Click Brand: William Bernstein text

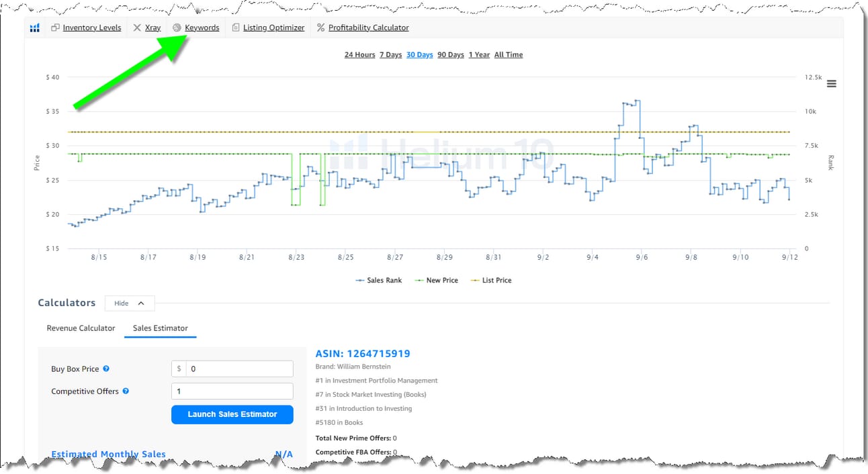pyautogui.click(x=353, y=367)
